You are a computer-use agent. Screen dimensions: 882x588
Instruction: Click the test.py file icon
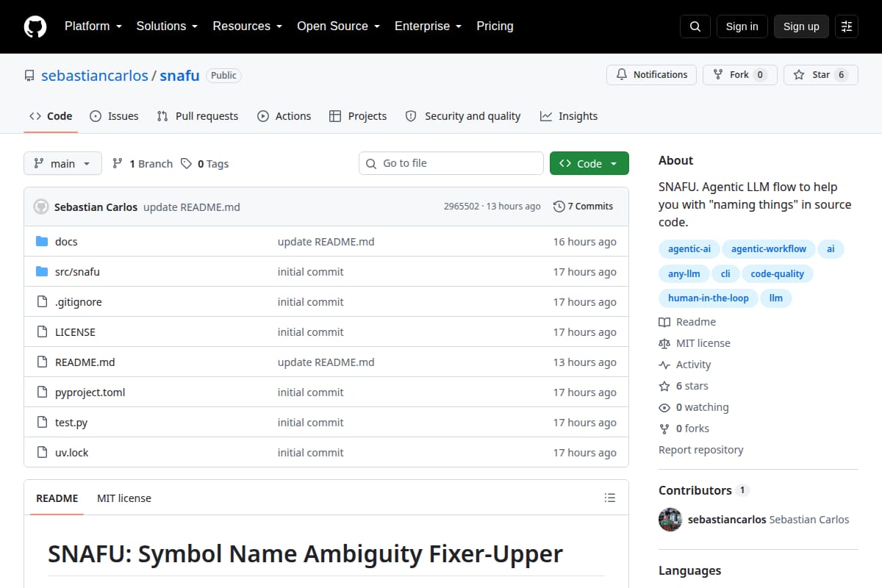[42, 423]
